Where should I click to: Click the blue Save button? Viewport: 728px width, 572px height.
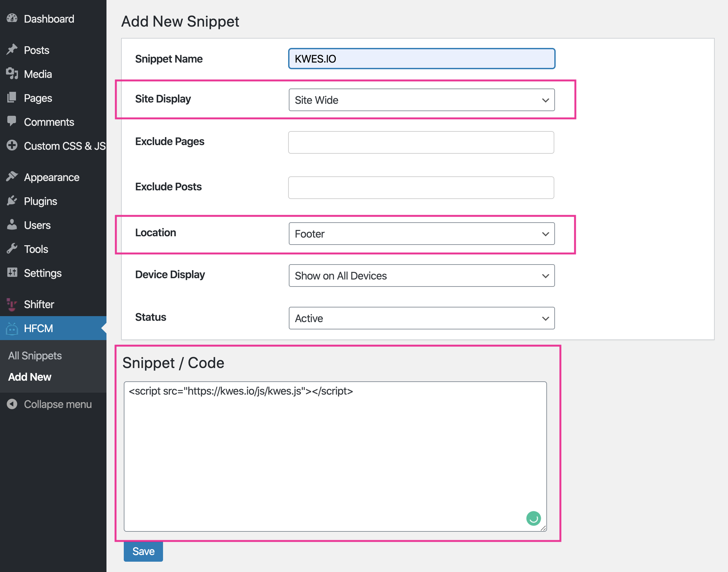point(143,551)
